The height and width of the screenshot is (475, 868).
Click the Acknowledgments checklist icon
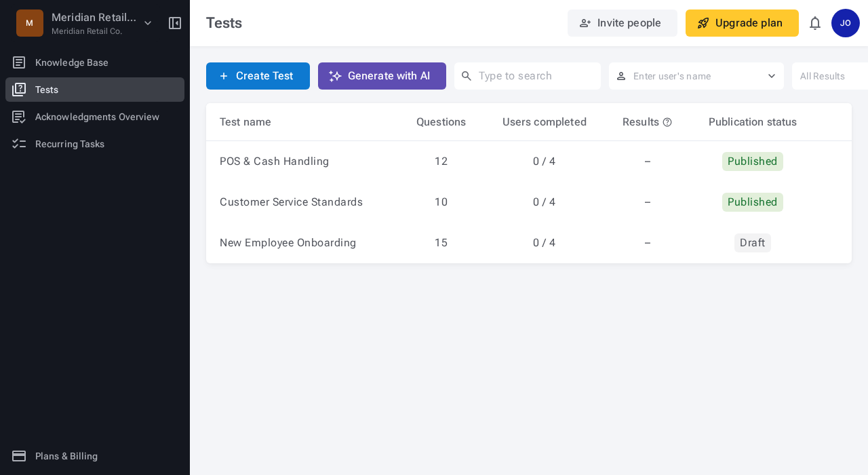point(19,117)
